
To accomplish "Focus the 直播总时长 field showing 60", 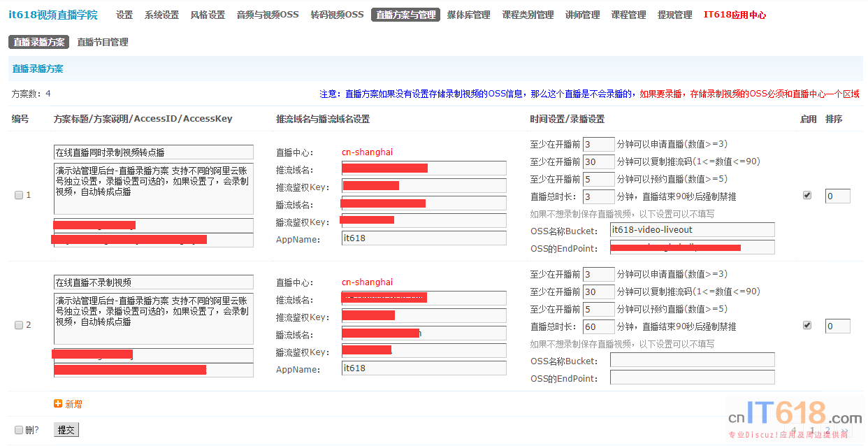I will click(598, 326).
